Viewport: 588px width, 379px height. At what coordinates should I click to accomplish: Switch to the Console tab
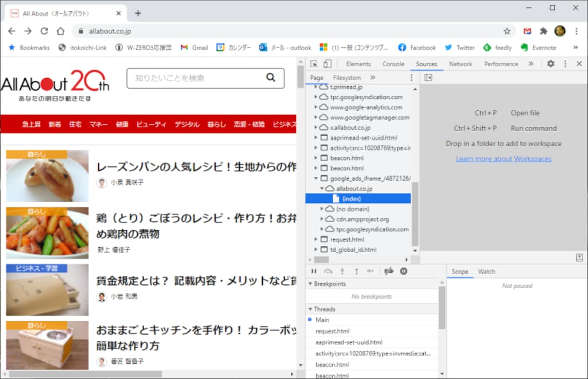click(x=393, y=64)
